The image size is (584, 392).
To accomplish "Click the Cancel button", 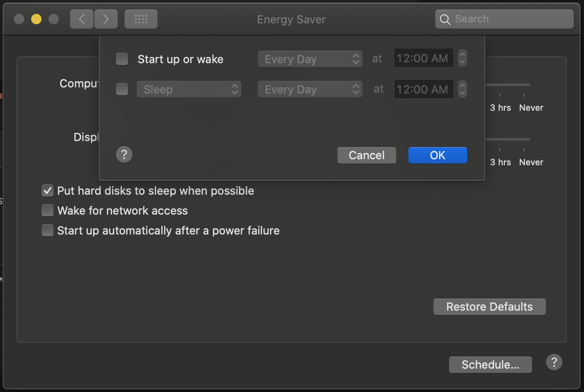I will pyautogui.click(x=367, y=155).
